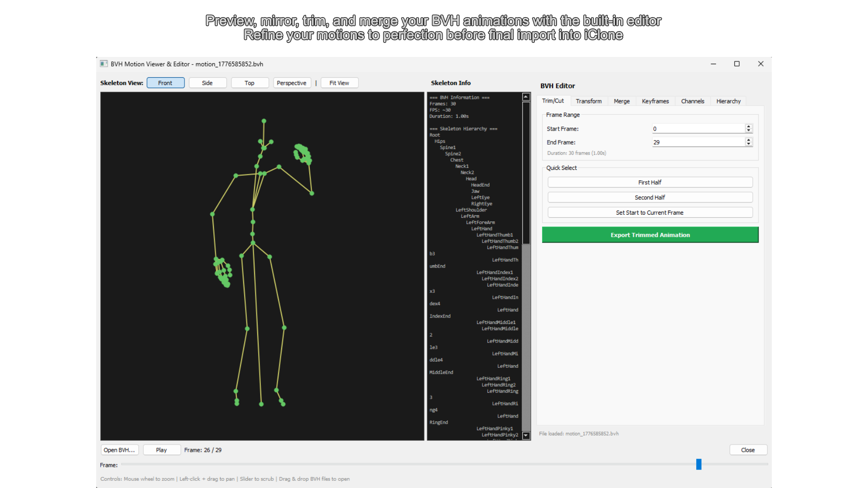Select 'LeftShoulder' in skeleton hierarchy
This screenshot has width=868, height=488.
tap(471, 210)
